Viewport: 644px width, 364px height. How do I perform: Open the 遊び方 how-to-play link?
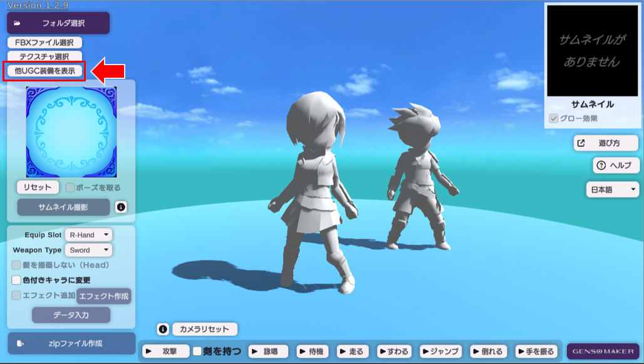606,143
